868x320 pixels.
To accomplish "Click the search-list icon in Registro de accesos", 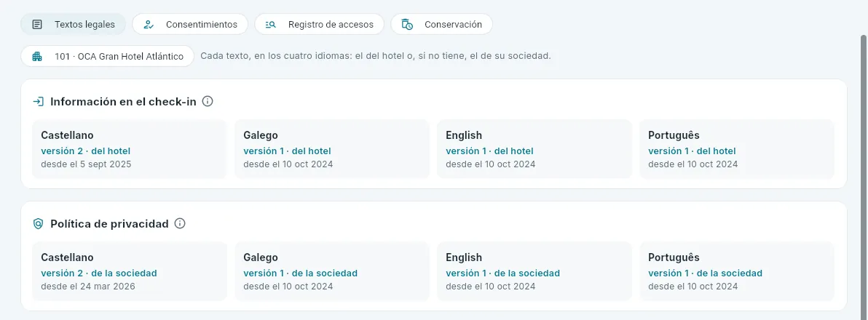I will pos(271,24).
